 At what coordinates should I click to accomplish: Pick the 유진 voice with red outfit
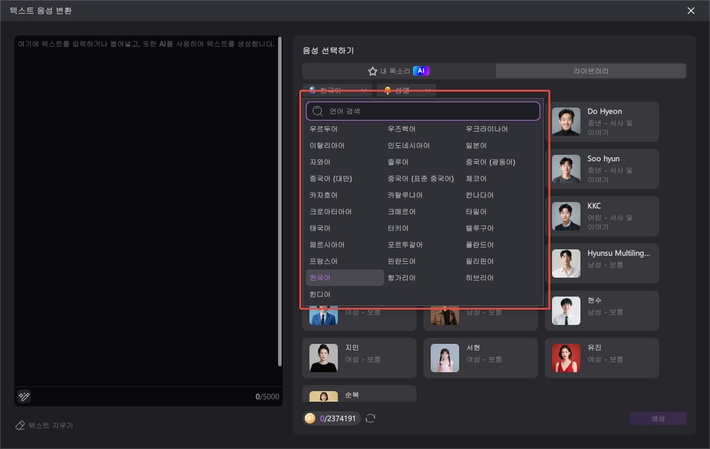(x=566, y=358)
